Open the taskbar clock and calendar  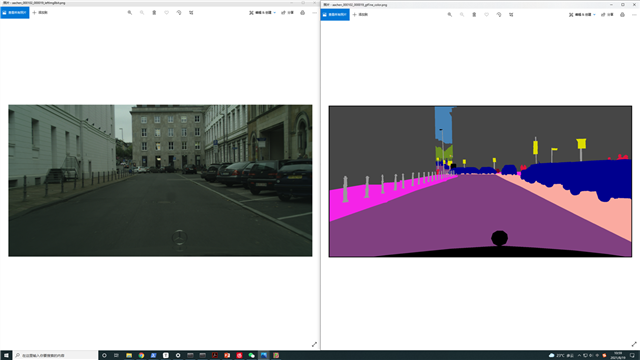[618, 356]
